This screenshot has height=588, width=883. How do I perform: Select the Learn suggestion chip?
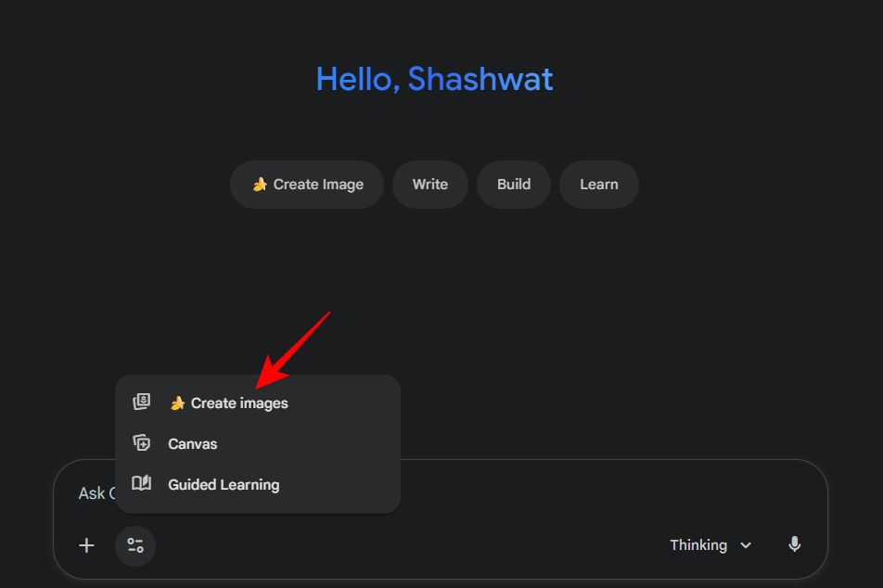(599, 185)
